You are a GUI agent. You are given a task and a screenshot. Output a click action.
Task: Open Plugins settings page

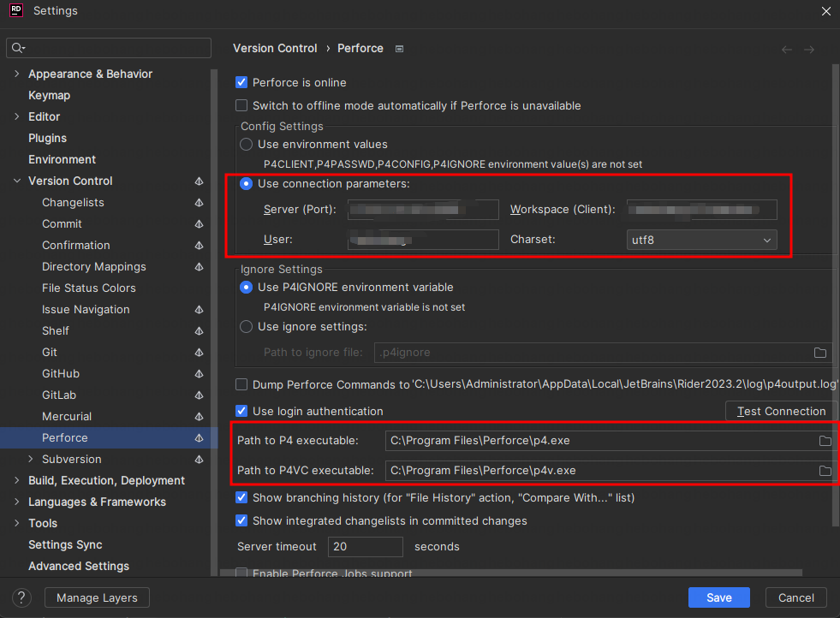[x=48, y=138]
